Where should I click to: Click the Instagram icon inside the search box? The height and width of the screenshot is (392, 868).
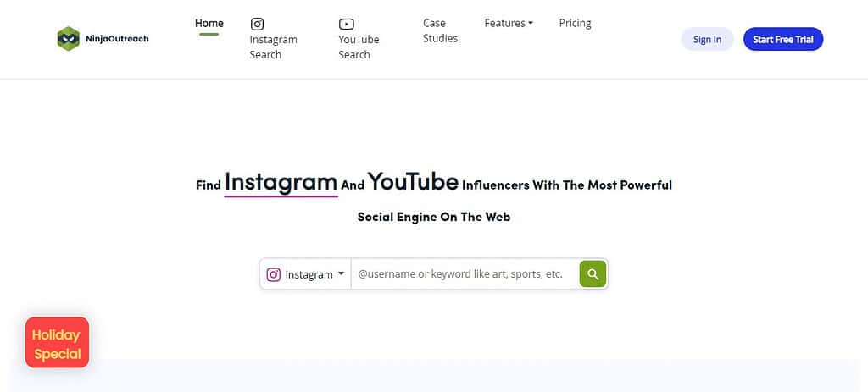pos(274,274)
